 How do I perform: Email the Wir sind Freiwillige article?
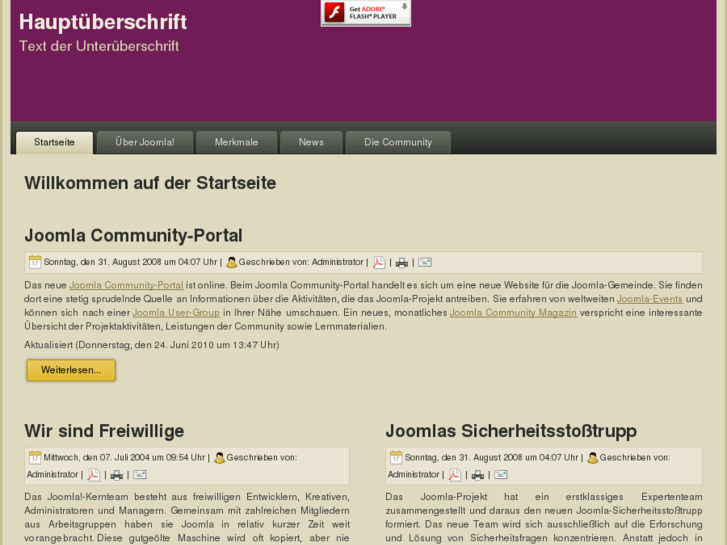(x=140, y=475)
